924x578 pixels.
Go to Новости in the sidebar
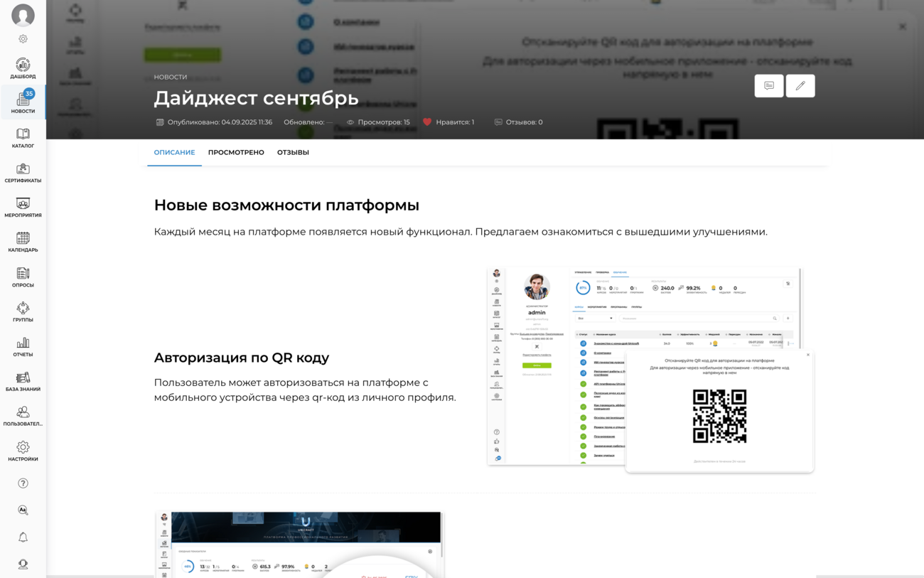coord(23,102)
